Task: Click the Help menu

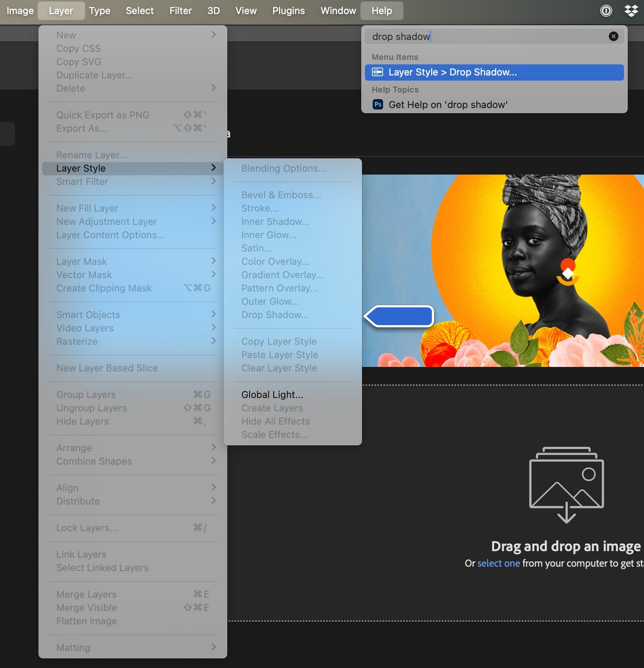Action: [382, 11]
